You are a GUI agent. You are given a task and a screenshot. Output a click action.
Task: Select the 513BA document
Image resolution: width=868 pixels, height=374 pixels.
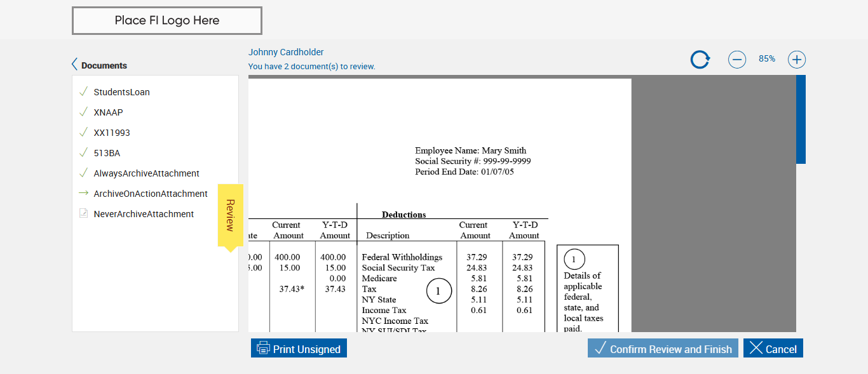point(107,153)
